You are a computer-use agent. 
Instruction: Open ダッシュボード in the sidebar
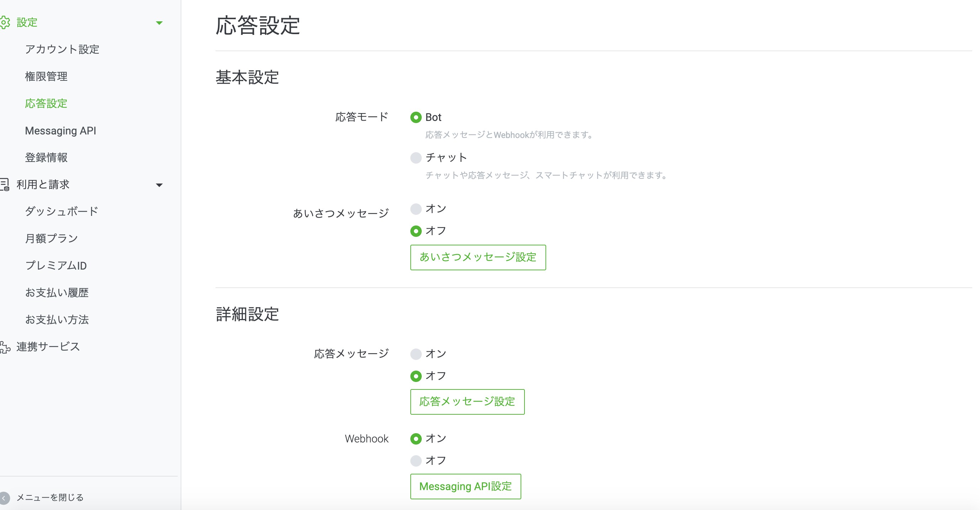[x=62, y=211]
